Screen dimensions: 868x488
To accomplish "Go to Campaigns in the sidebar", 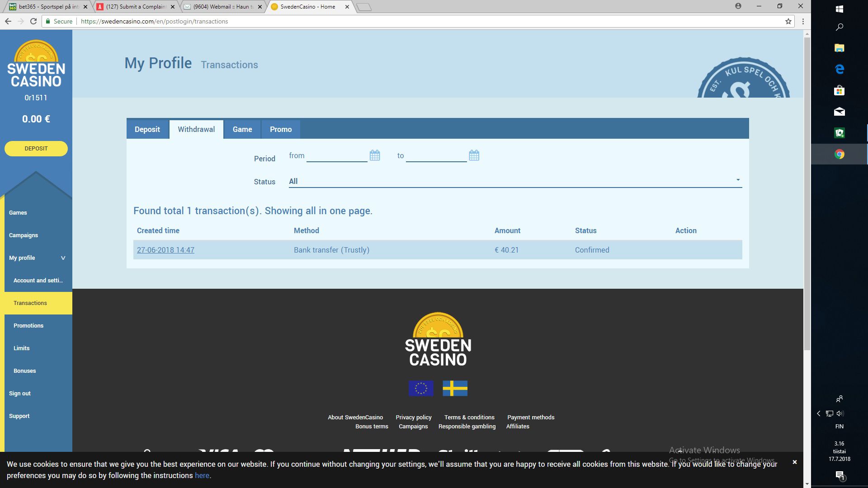I will coord(24,235).
